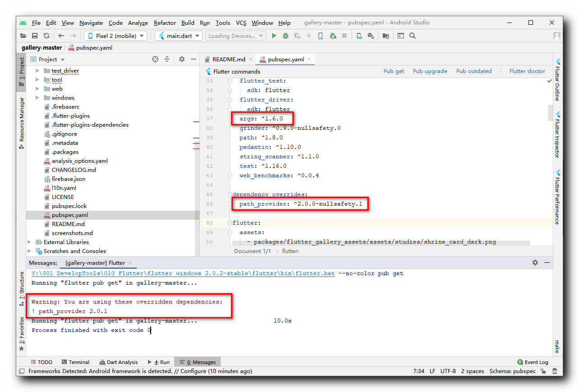
Task: Click the Flutter doctor link
Action: (527, 71)
